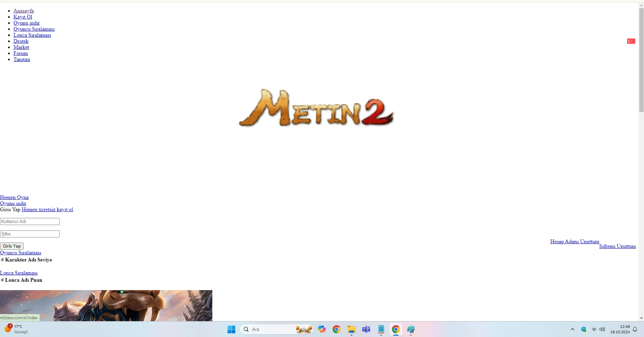Open the Tanıtım navigation link

tap(22, 59)
